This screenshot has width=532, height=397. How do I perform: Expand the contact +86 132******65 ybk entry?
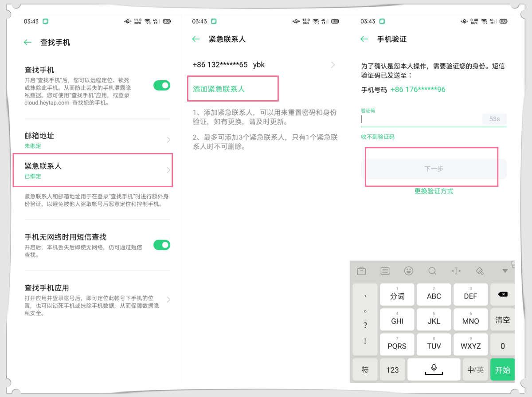pyautogui.click(x=332, y=65)
